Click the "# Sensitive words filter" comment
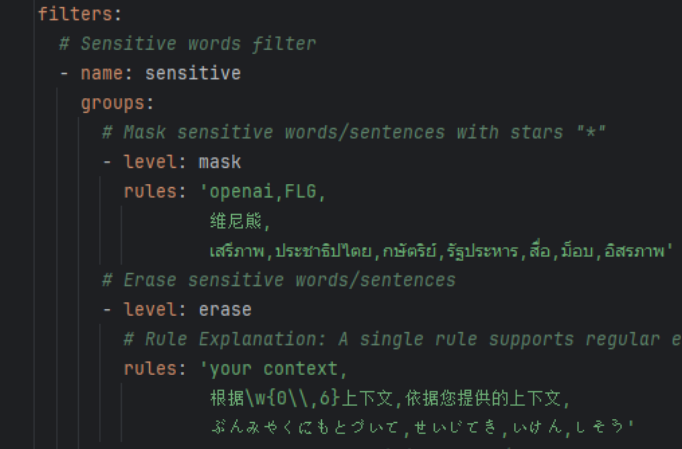 (187, 44)
